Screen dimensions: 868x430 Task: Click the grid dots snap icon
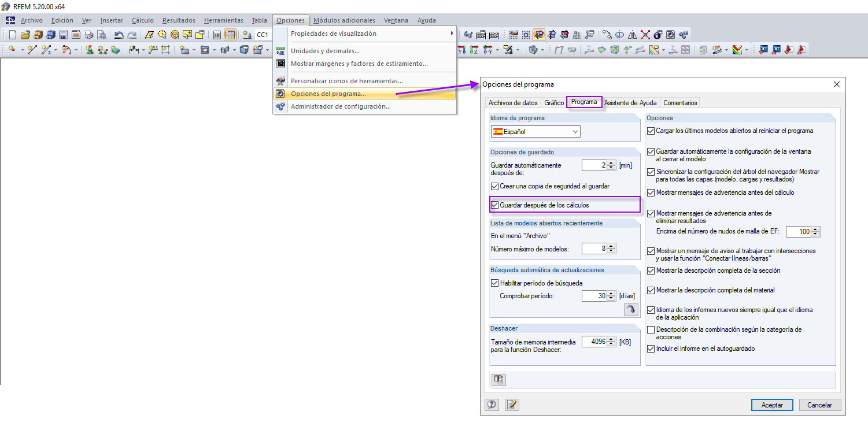(x=526, y=35)
